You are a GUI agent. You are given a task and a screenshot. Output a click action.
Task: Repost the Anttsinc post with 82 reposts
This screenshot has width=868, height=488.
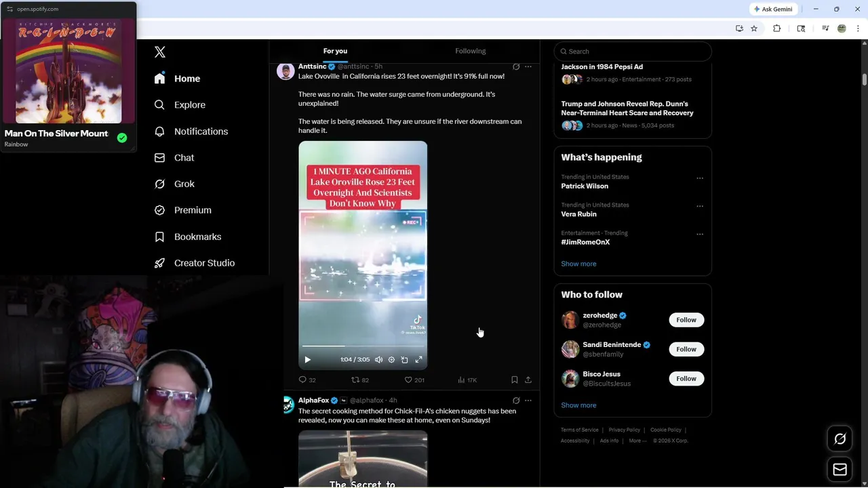(359, 380)
